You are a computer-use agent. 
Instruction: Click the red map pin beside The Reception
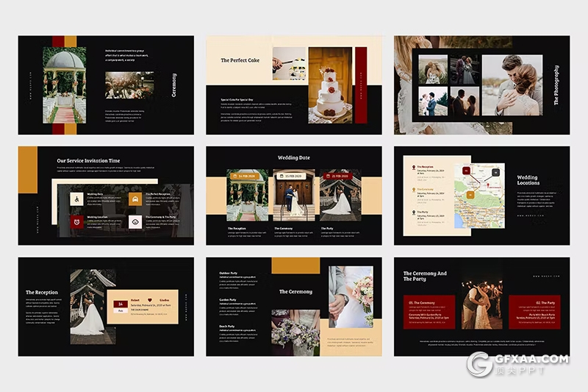point(413,168)
